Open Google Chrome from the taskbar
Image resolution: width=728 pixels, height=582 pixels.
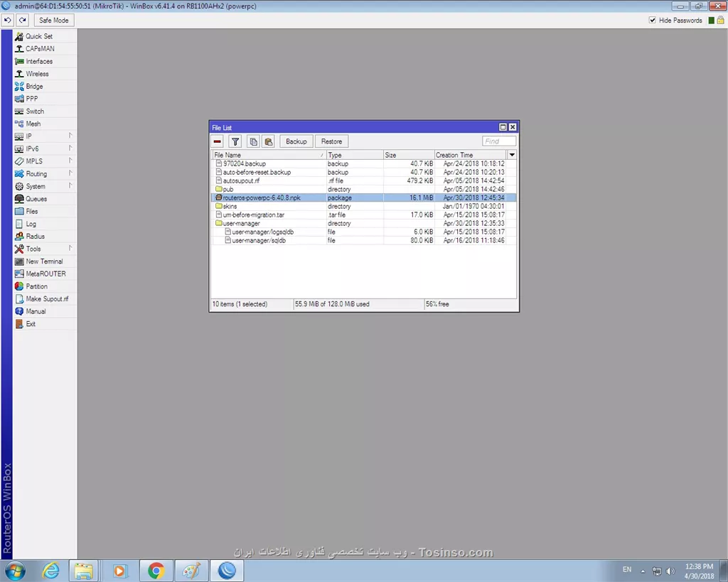point(156,571)
